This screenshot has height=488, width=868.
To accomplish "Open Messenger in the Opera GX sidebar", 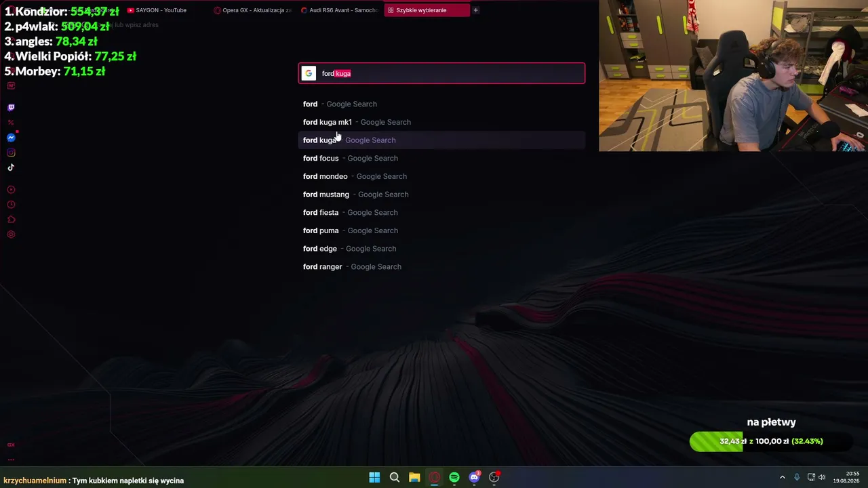I will point(11,138).
